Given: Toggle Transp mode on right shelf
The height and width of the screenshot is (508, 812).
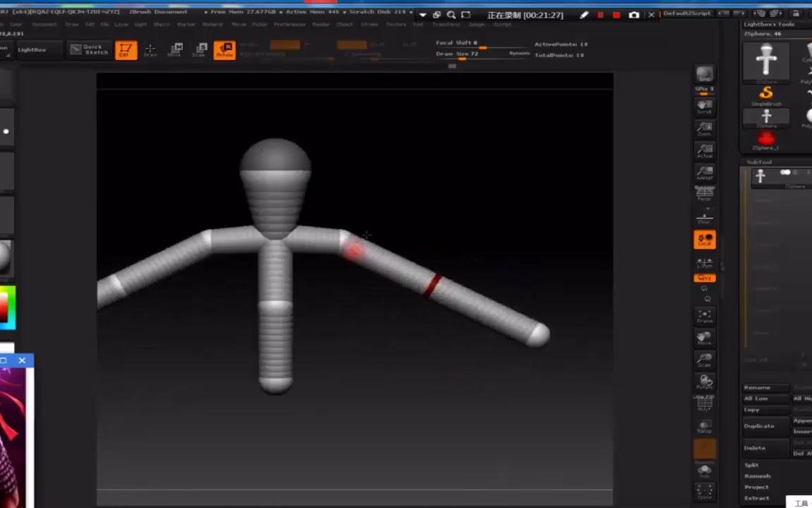Looking at the screenshot, I should point(705,425).
